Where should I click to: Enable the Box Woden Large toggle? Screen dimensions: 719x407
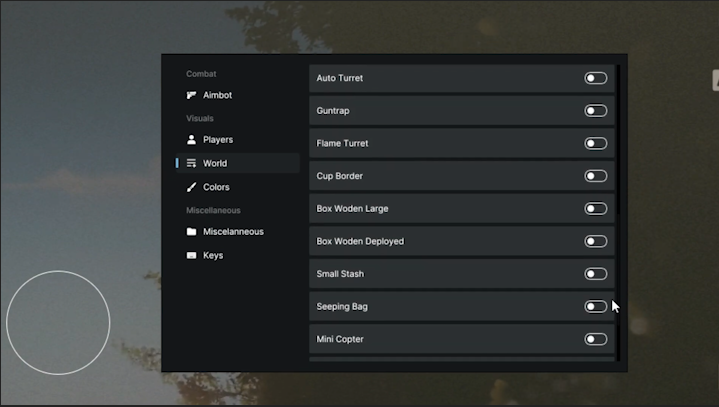[x=595, y=209]
